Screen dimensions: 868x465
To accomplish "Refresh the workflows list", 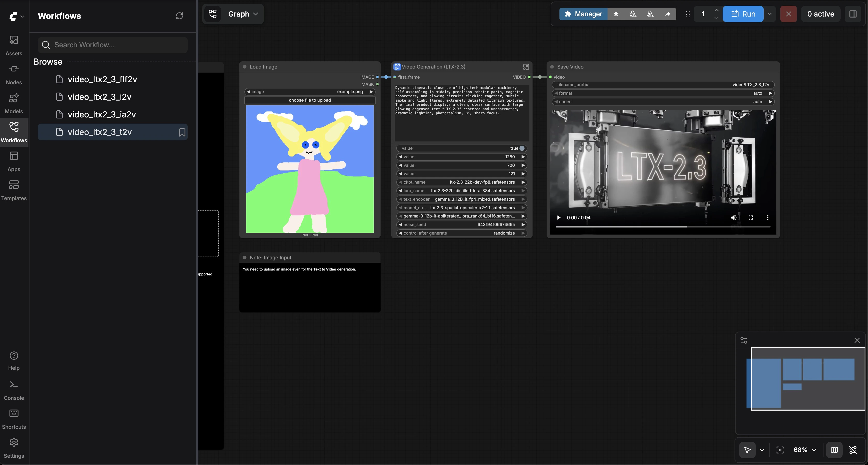I will (179, 16).
